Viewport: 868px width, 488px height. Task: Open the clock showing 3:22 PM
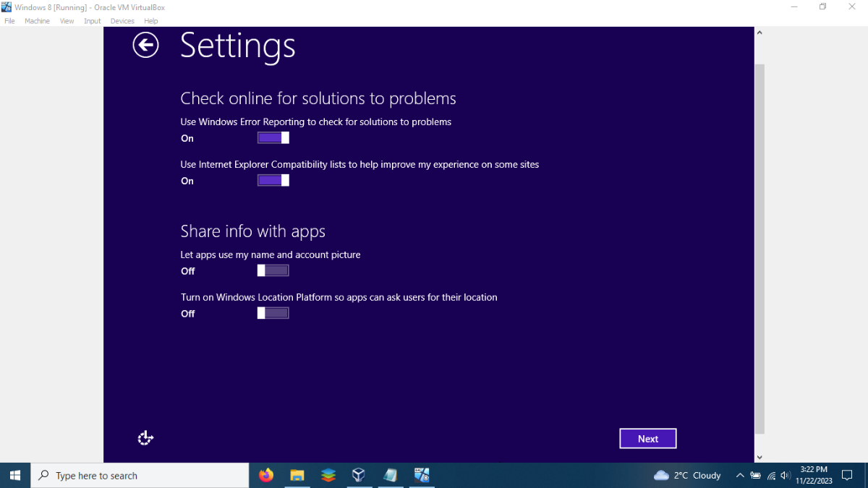(x=814, y=475)
